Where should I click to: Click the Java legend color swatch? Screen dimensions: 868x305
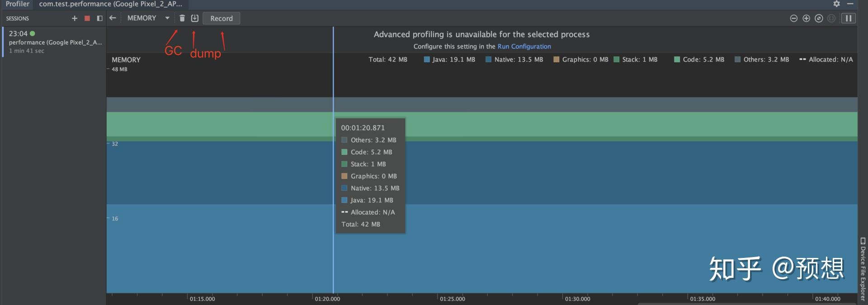click(x=427, y=60)
